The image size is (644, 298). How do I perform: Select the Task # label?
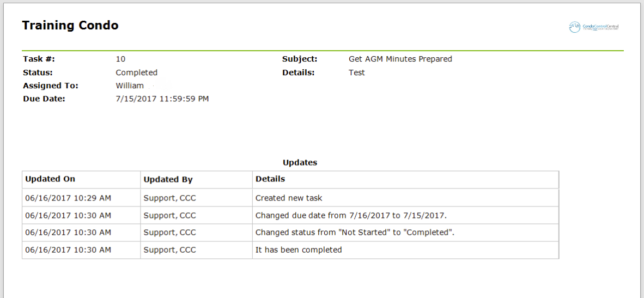pos(39,59)
